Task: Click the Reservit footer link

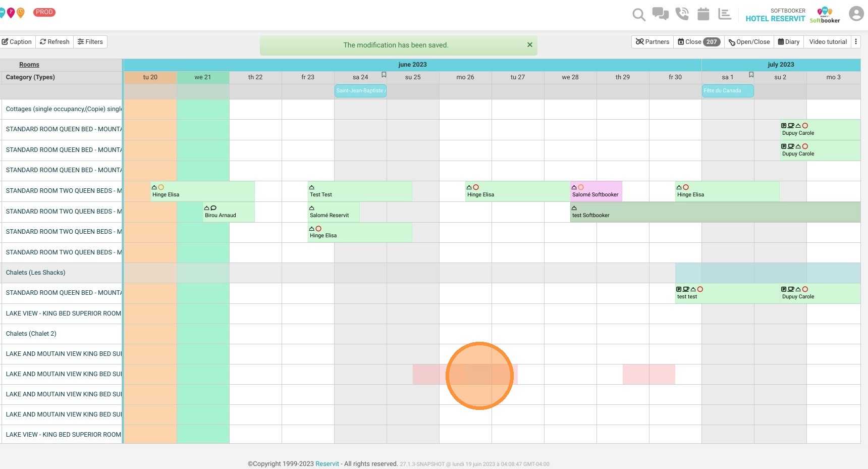Action: [x=327, y=464]
